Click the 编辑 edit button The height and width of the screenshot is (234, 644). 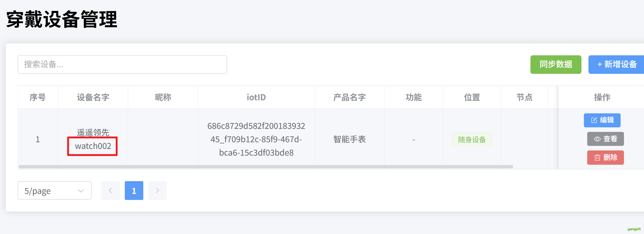point(602,120)
